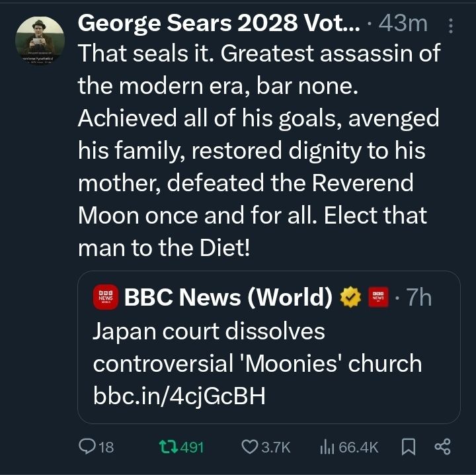The height and width of the screenshot is (475, 476).
Task: Bookmark this tweet
Action: point(407,447)
